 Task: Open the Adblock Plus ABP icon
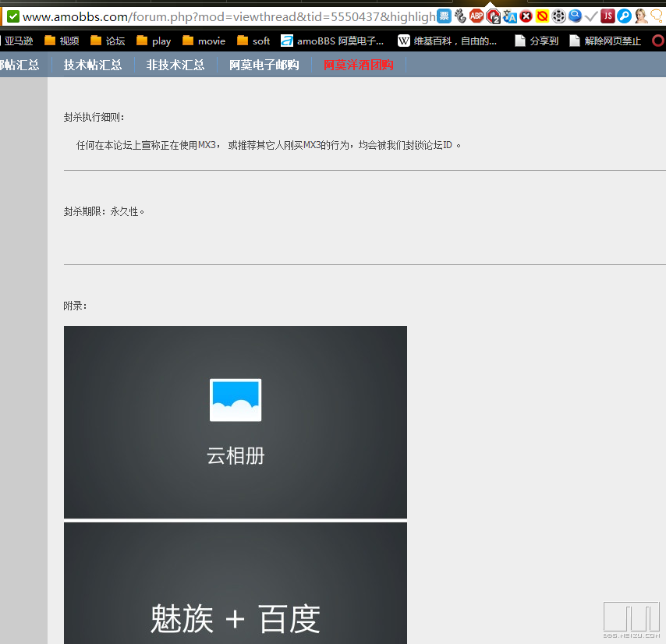click(476, 16)
